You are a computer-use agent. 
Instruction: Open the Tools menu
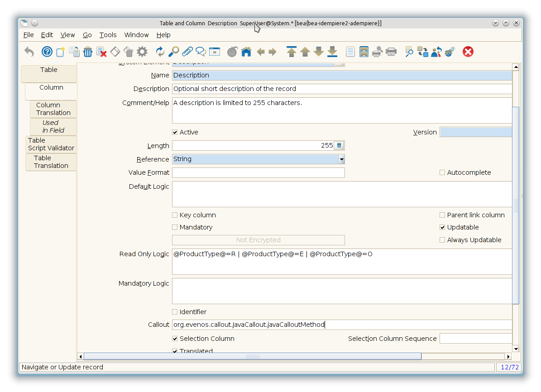[x=108, y=35]
